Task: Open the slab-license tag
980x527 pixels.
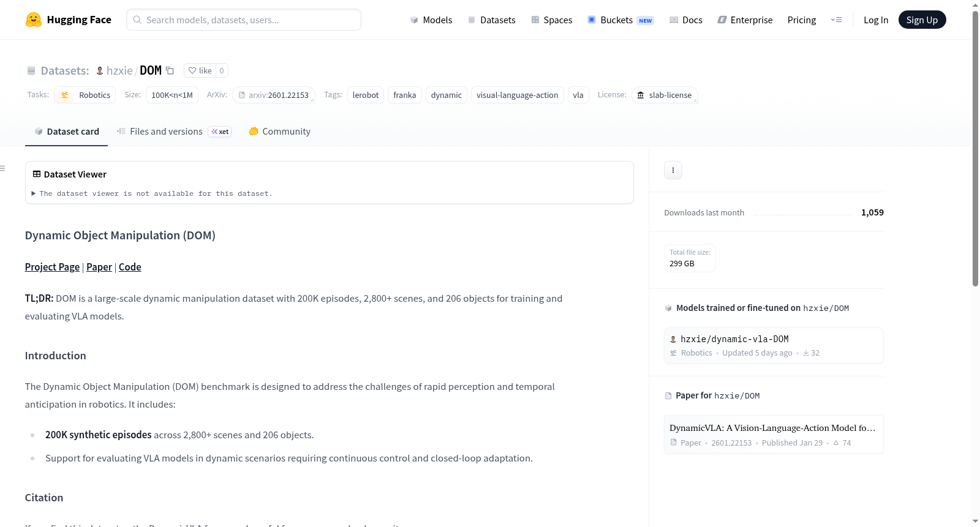Action: tap(665, 95)
